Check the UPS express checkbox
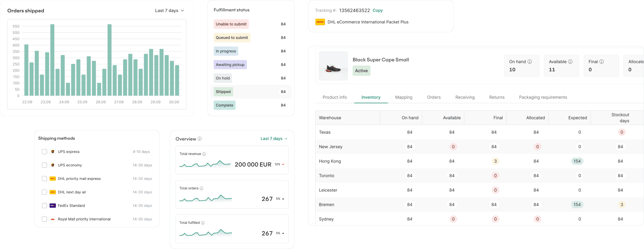Image resolution: width=644 pixels, height=249 pixels. coord(44,152)
